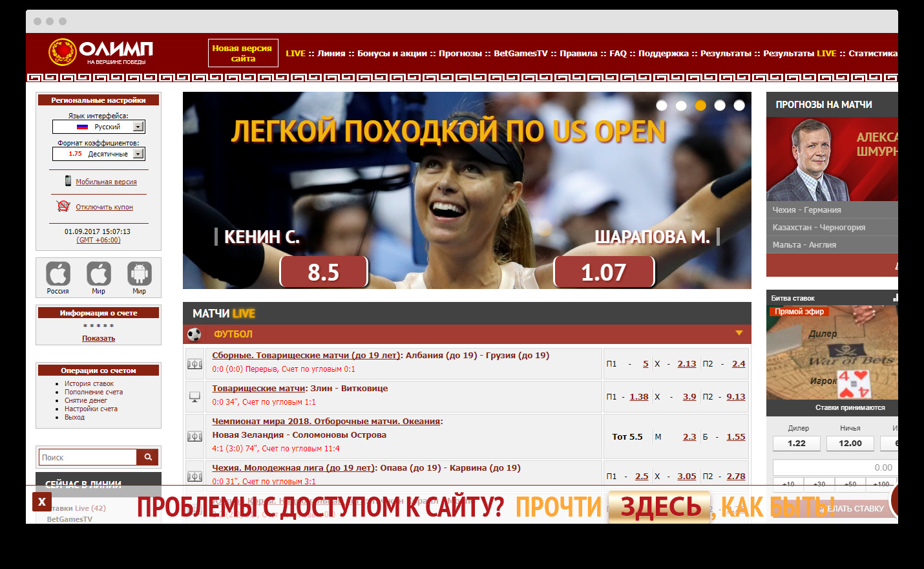
Task: Open the Android app icon labeled Мир
Action: coord(140,274)
